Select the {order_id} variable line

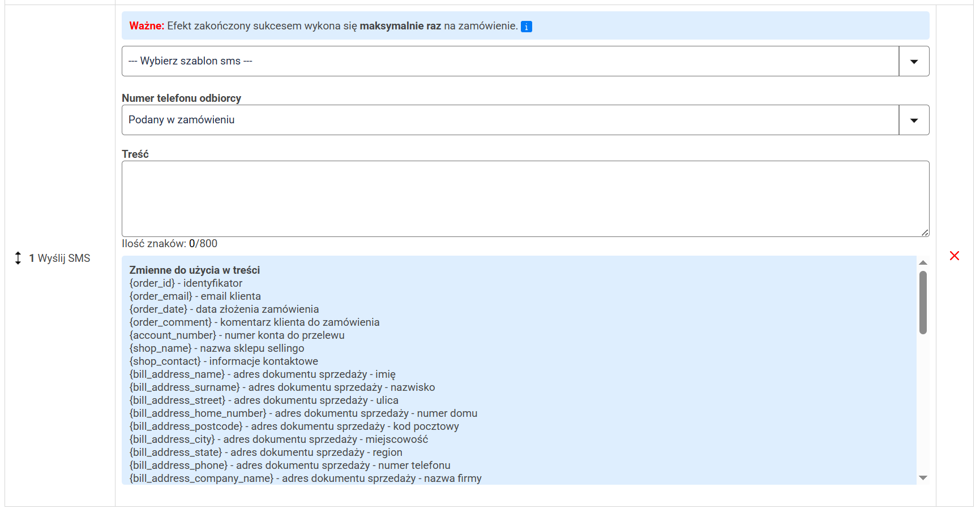tap(186, 283)
